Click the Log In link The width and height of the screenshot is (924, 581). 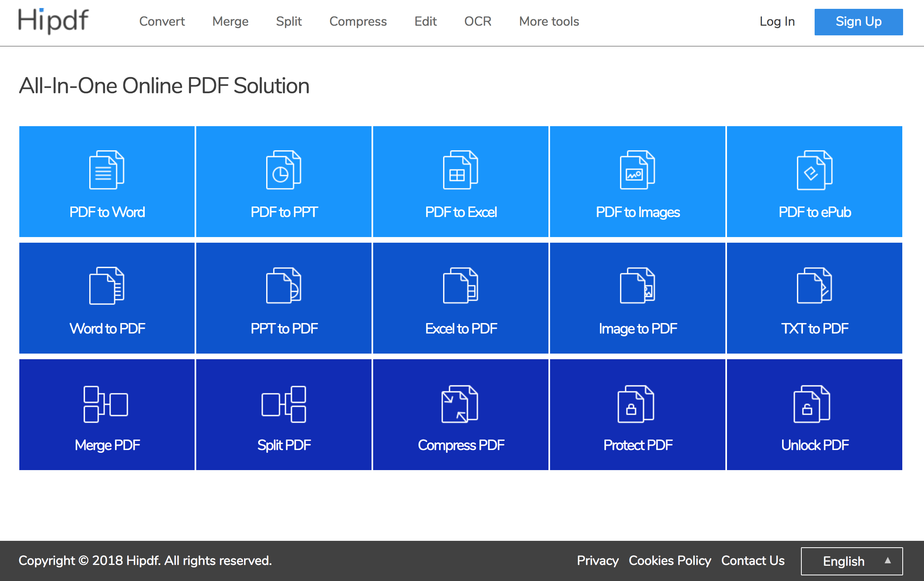tap(777, 21)
